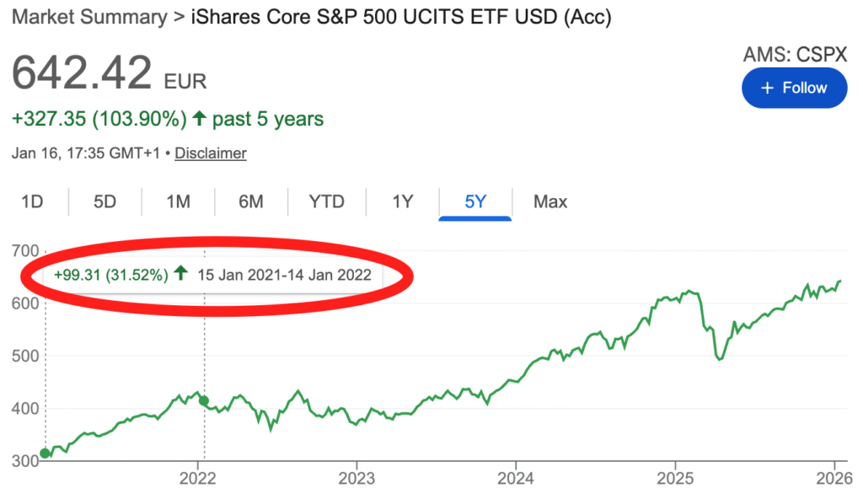Select the 1D time range tab

coord(32,201)
